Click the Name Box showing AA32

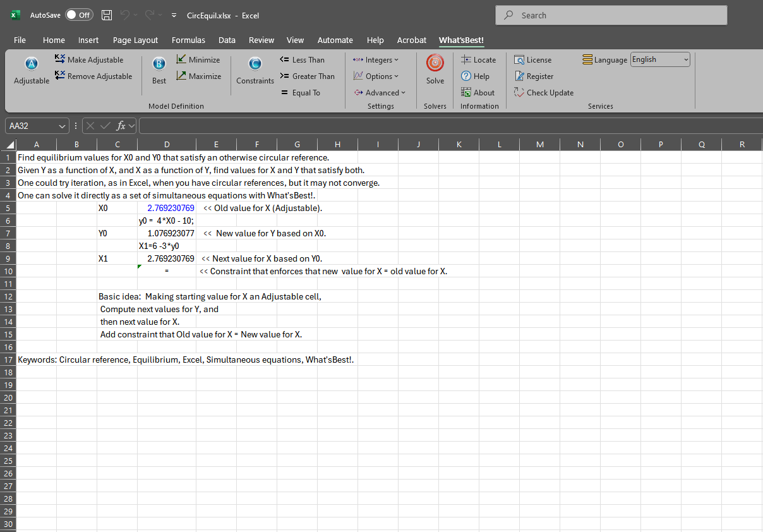32,126
